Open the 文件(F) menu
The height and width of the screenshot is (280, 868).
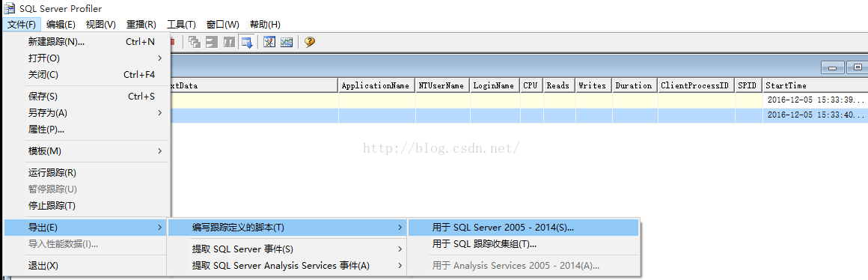pyautogui.click(x=22, y=25)
